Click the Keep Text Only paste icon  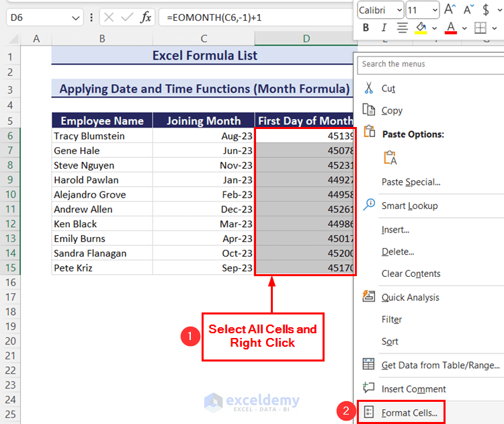pos(390,157)
